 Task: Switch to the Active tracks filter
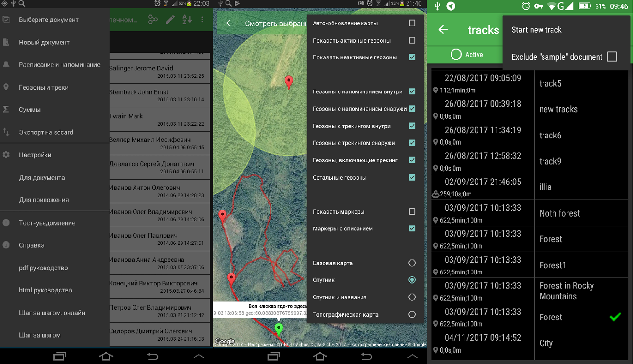point(467,55)
